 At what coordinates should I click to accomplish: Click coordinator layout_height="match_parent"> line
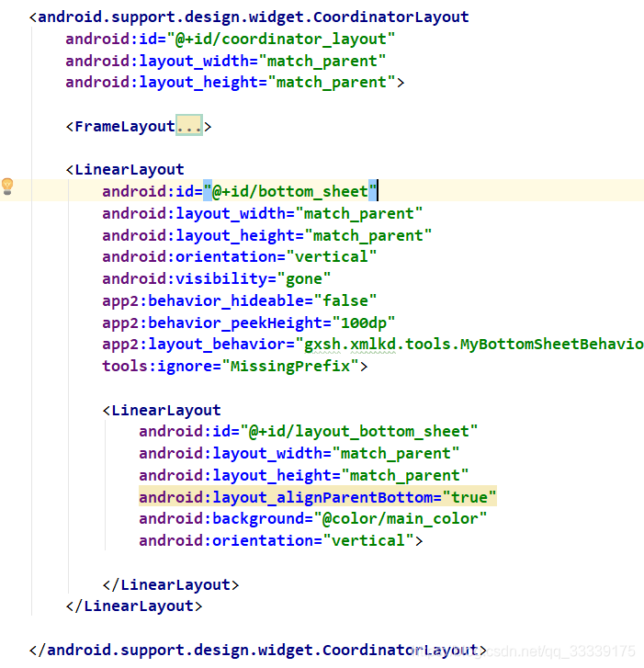(234, 82)
